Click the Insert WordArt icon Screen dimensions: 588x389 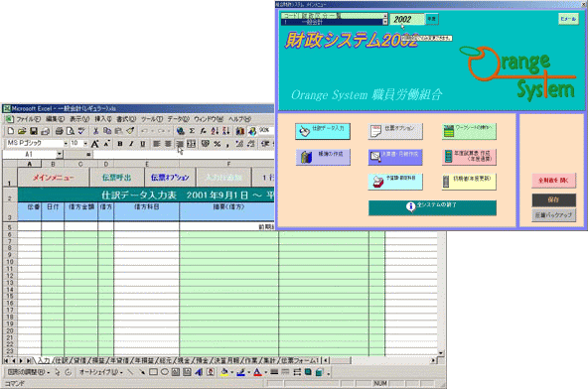click(199, 372)
